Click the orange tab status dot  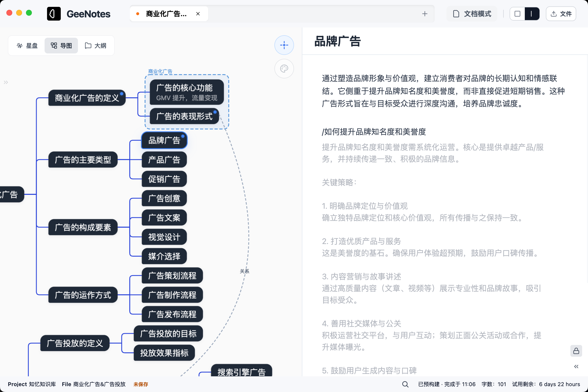(137, 14)
